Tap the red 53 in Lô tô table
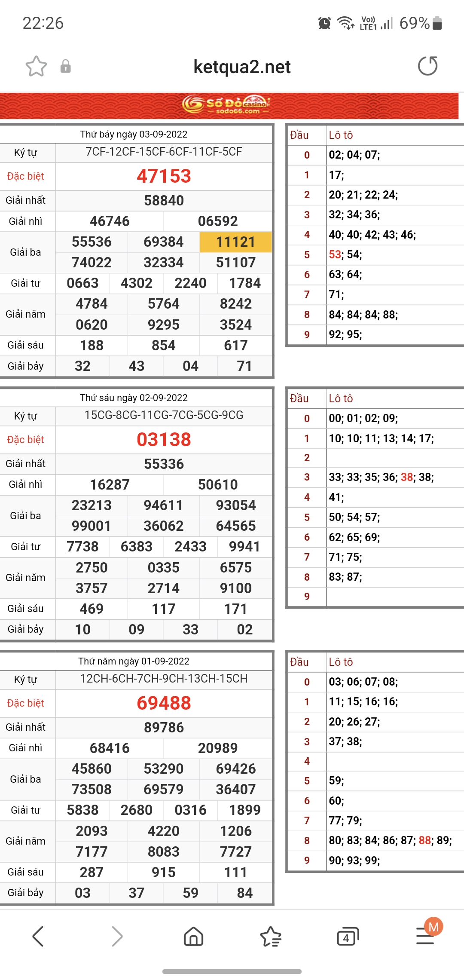464x980 pixels. point(335,254)
